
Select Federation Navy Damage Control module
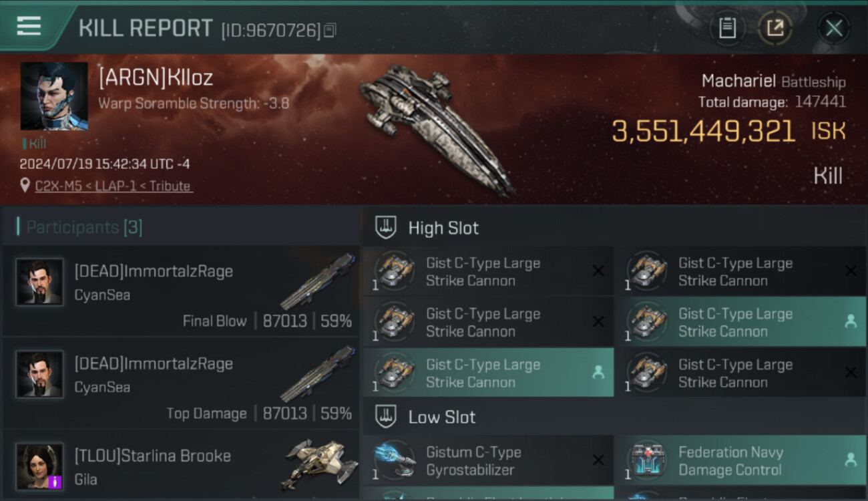point(740,461)
